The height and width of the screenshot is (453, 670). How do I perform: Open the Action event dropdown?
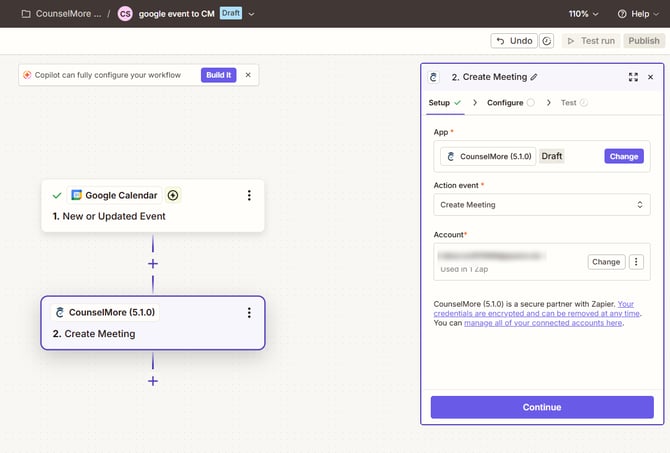point(542,205)
